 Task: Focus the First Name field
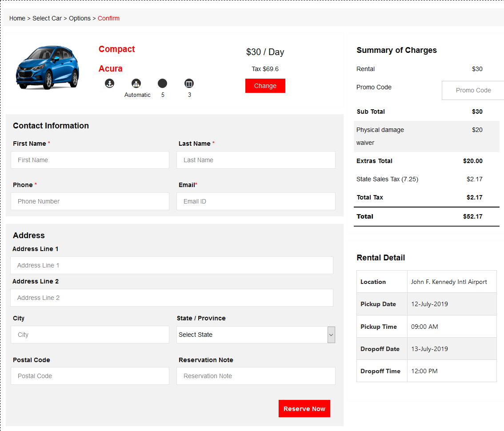(90, 160)
